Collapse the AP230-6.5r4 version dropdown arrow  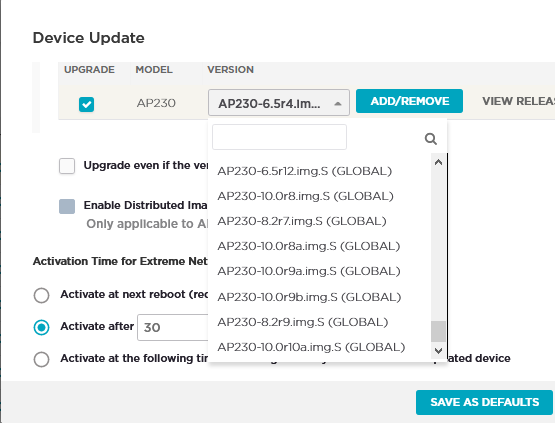(x=338, y=104)
